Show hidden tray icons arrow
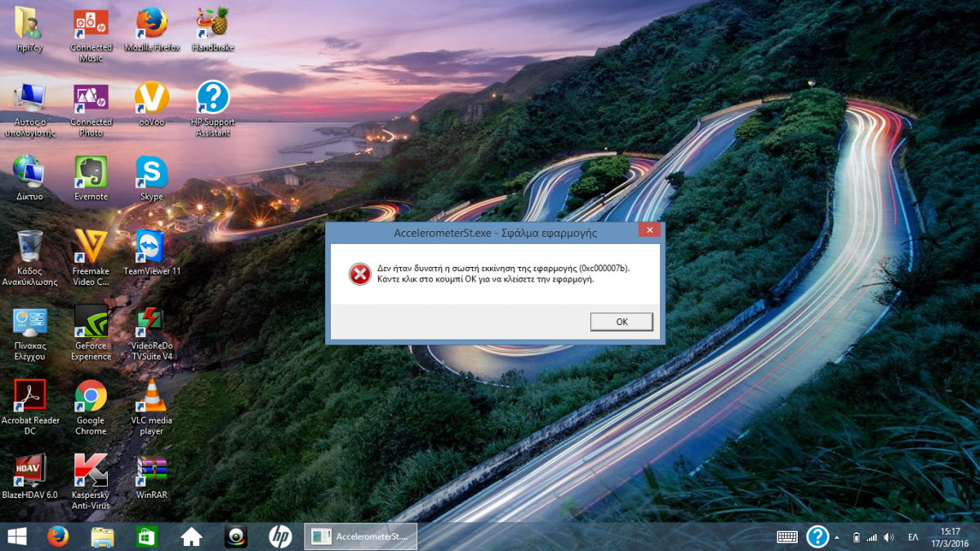 837,537
